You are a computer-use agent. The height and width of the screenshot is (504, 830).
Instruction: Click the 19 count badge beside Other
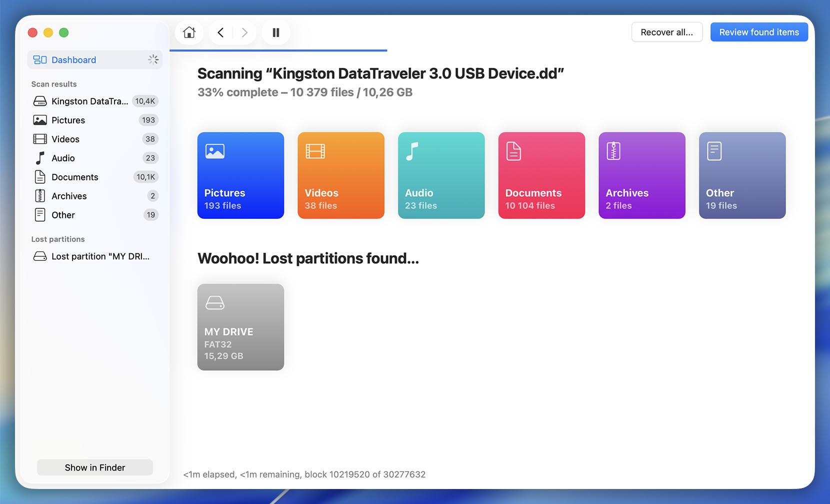(x=151, y=215)
